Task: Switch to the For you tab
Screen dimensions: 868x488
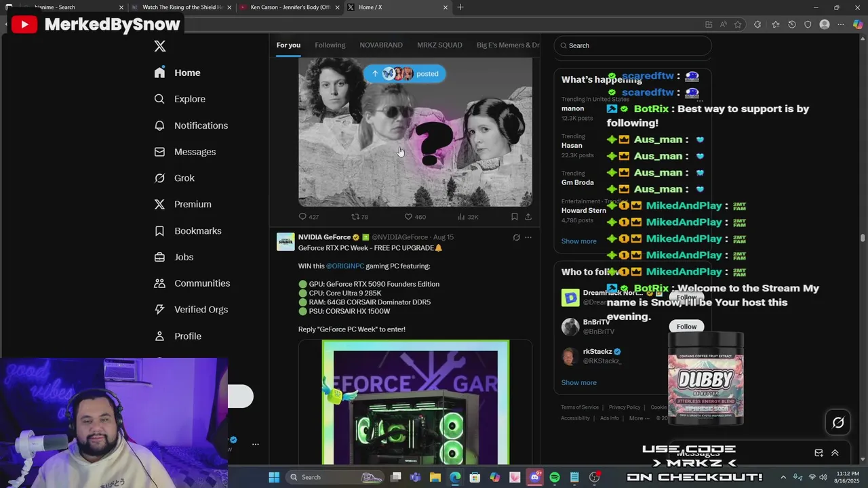Action: tap(288, 45)
